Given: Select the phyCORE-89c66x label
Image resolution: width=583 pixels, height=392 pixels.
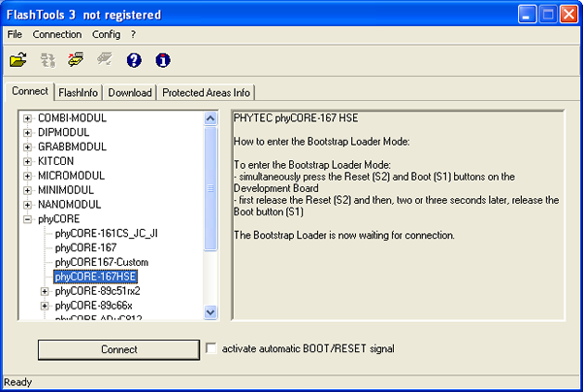Looking at the screenshot, I should (94, 306).
